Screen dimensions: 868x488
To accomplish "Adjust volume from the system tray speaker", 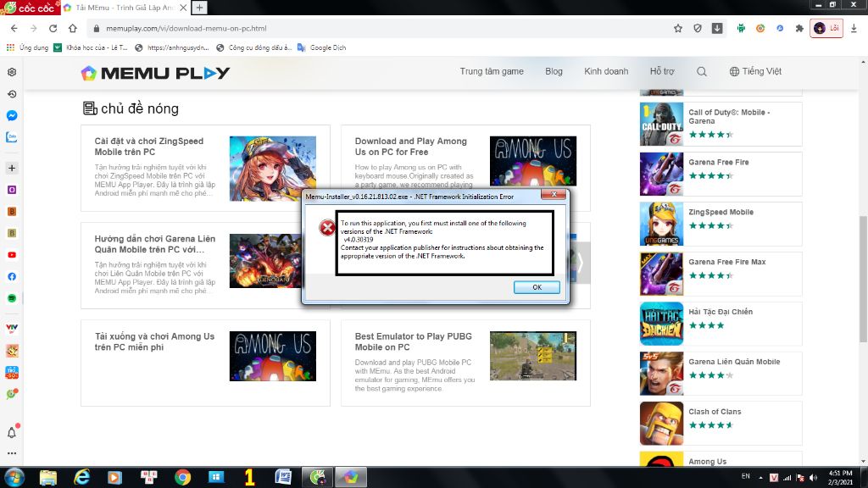I will 813,478.
